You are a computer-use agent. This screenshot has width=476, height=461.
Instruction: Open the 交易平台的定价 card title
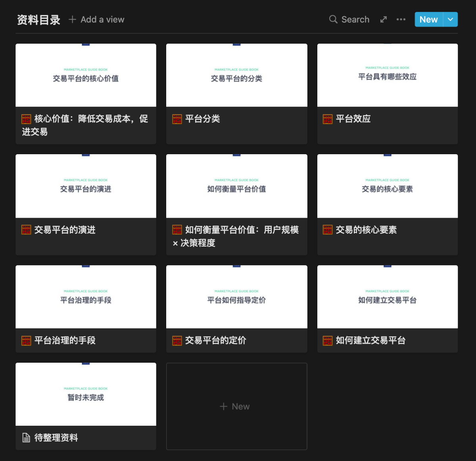215,340
